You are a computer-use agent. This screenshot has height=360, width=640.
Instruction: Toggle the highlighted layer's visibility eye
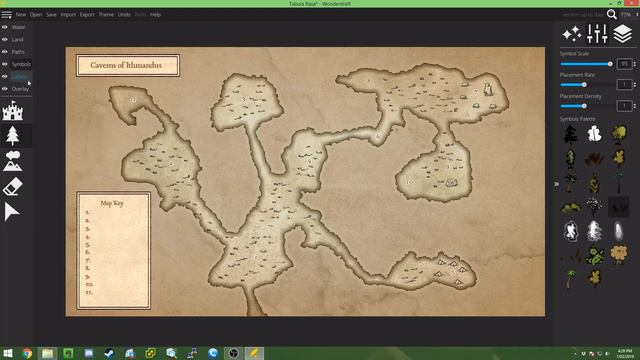pyautogui.click(x=4, y=76)
